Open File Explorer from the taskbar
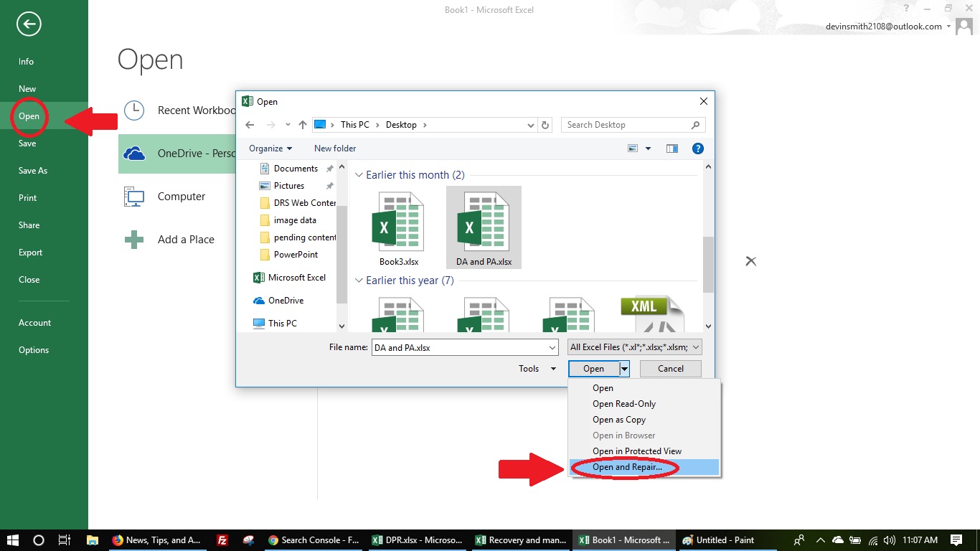 pos(92,540)
